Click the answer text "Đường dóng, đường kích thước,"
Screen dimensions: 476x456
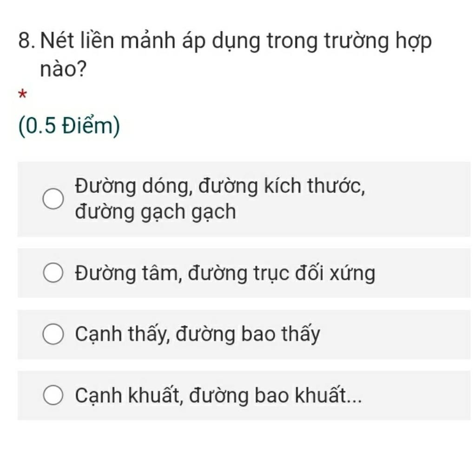point(220,186)
